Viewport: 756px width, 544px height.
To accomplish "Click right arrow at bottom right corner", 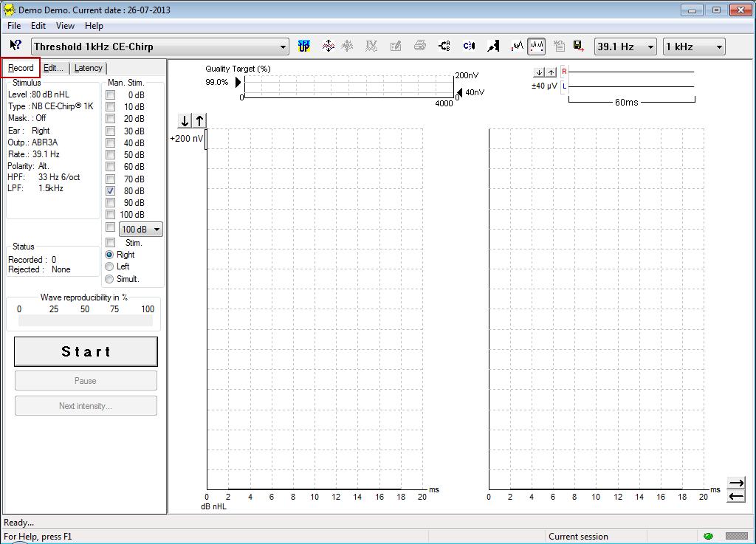I will pos(736,483).
